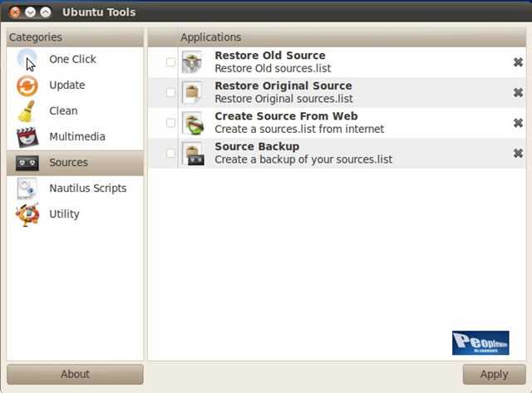Click the text 'Restore Old sources.list'
The image size is (532, 393).
pyautogui.click(x=273, y=68)
